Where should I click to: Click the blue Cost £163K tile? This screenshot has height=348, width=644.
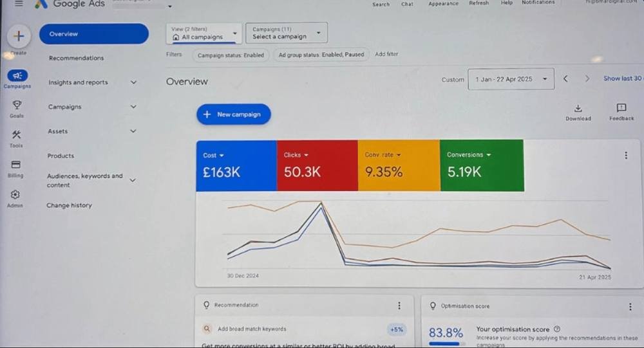pyautogui.click(x=236, y=166)
